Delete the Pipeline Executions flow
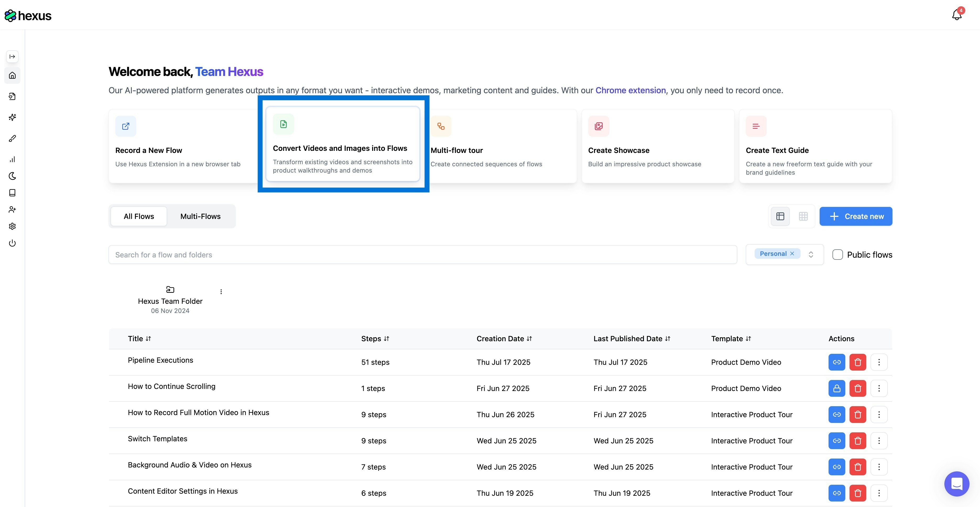Screen dimensions: 980x507 coord(857,362)
